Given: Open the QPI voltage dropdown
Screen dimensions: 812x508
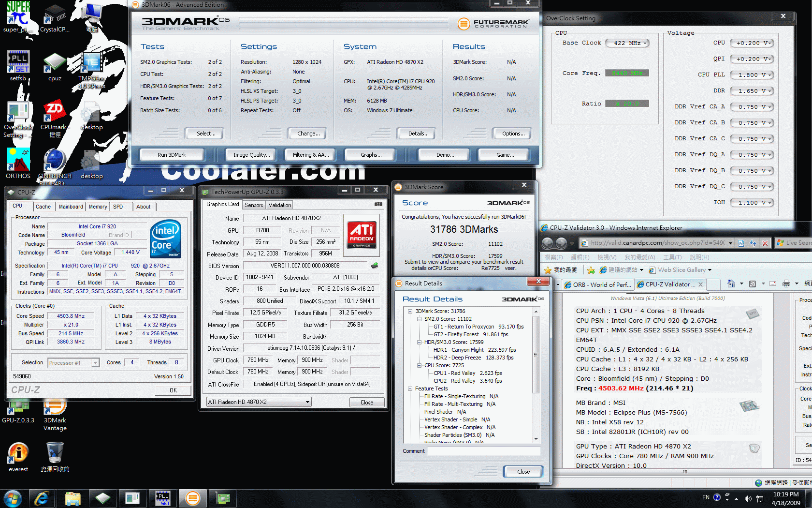Looking at the screenshot, I should [x=752, y=59].
